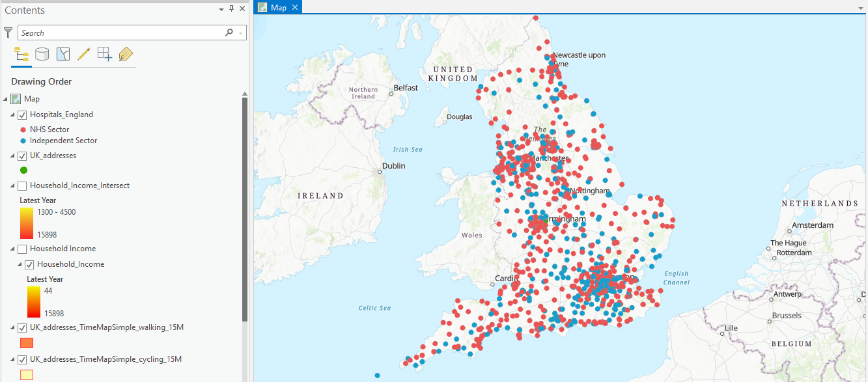Click the Nottingham label on map
This screenshot has width=868, height=382.
(x=590, y=191)
